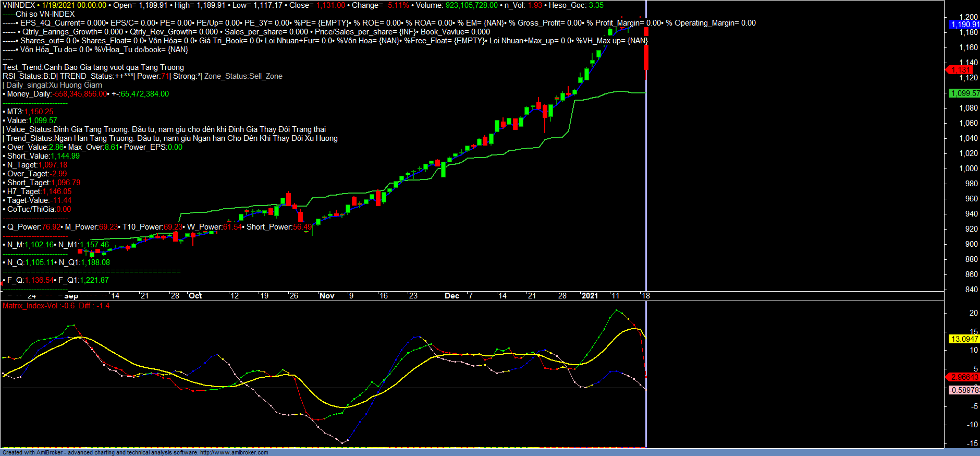Select the red 2.96643 indicator value label
The width and height of the screenshot is (980, 456).
point(964,377)
